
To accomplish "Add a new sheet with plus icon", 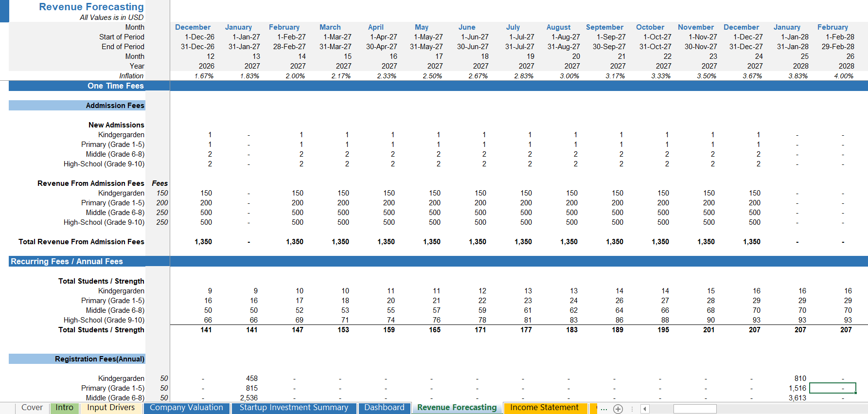I will point(618,409).
